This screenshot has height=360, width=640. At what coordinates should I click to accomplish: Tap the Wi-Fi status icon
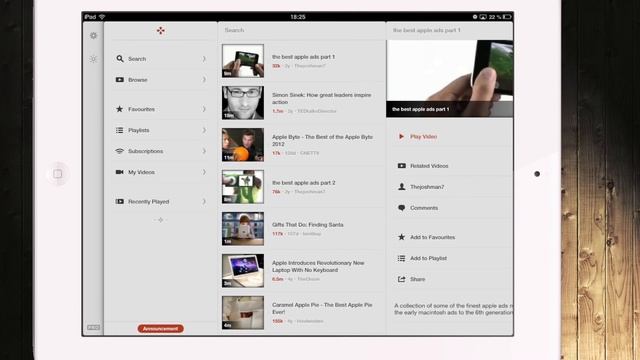(x=102, y=17)
